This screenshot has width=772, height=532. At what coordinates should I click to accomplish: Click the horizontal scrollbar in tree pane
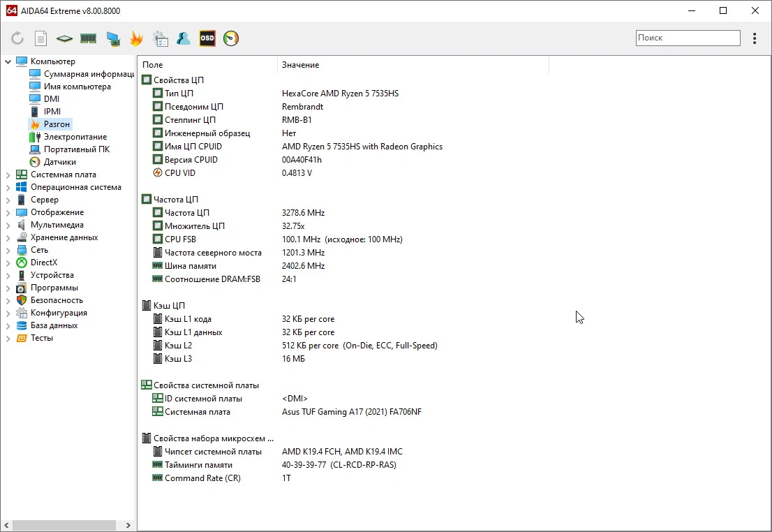pos(64,525)
